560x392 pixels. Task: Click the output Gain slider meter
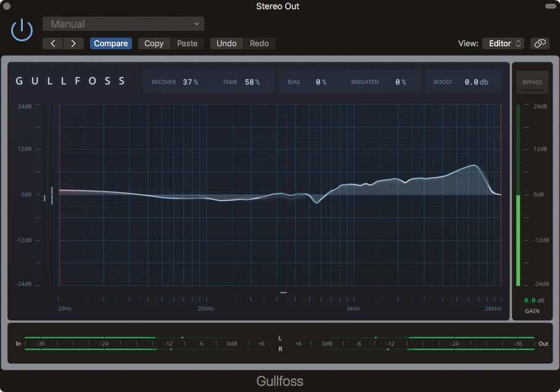518,195
